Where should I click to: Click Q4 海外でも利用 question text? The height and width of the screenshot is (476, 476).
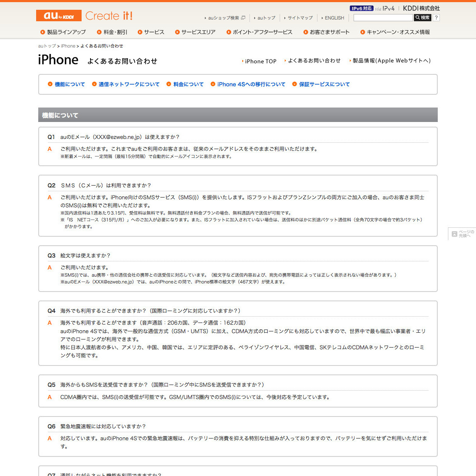pyautogui.click(x=150, y=311)
